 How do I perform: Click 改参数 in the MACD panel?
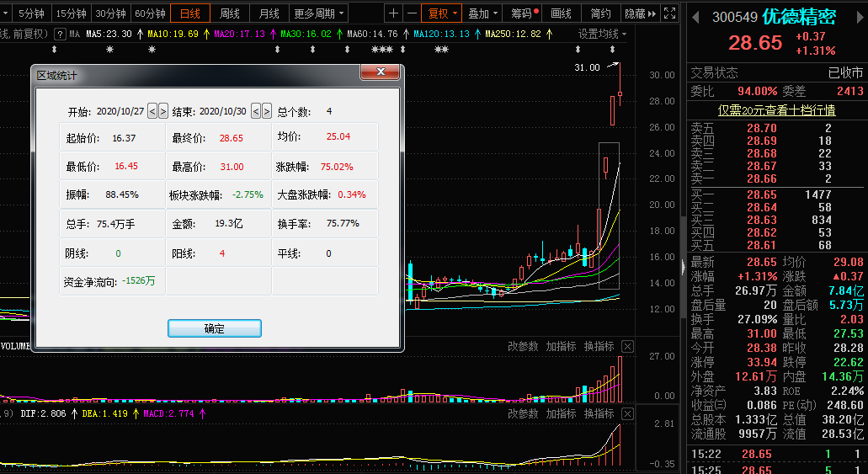[523, 413]
